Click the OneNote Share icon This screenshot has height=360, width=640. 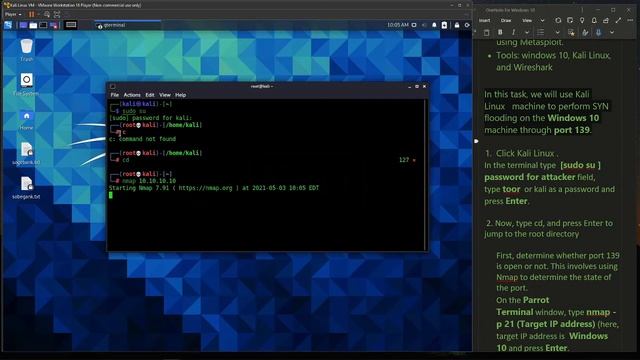click(606, 20)
